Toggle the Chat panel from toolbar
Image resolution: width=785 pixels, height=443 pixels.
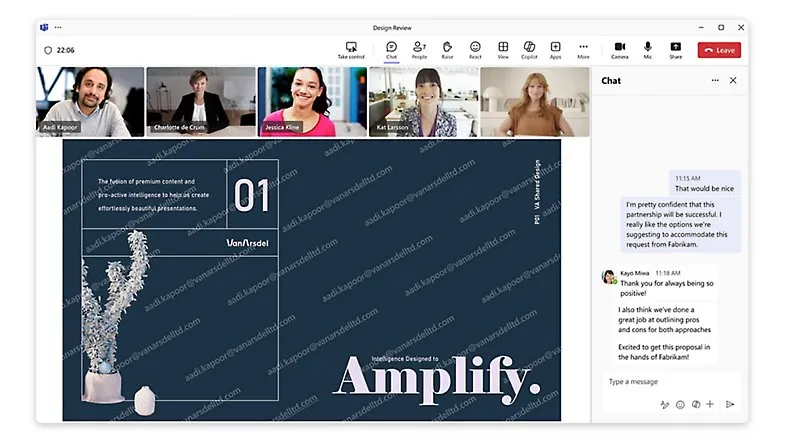(391, 49)
